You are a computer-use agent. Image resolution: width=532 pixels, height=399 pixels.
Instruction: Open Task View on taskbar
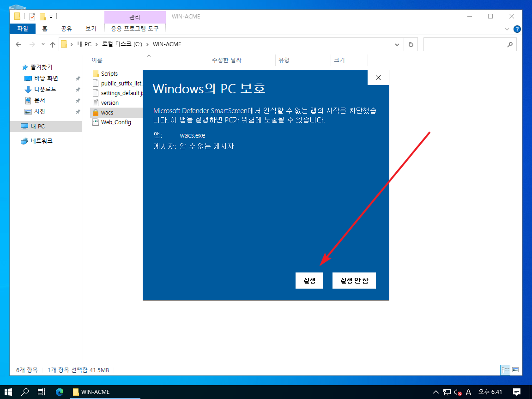42,392
